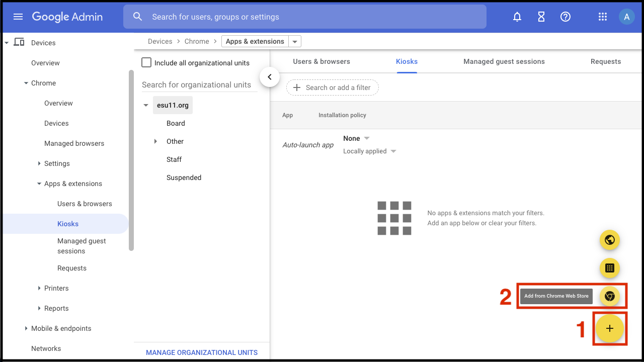Viewport: 644px width, 362px height.
Task: Collapse the Devices section arrow
Action: pos(7,43)
